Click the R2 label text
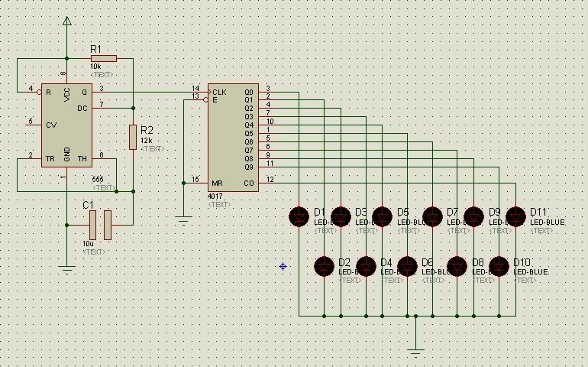Viewport: 588px width, 367px height. (x=147, y=130)
